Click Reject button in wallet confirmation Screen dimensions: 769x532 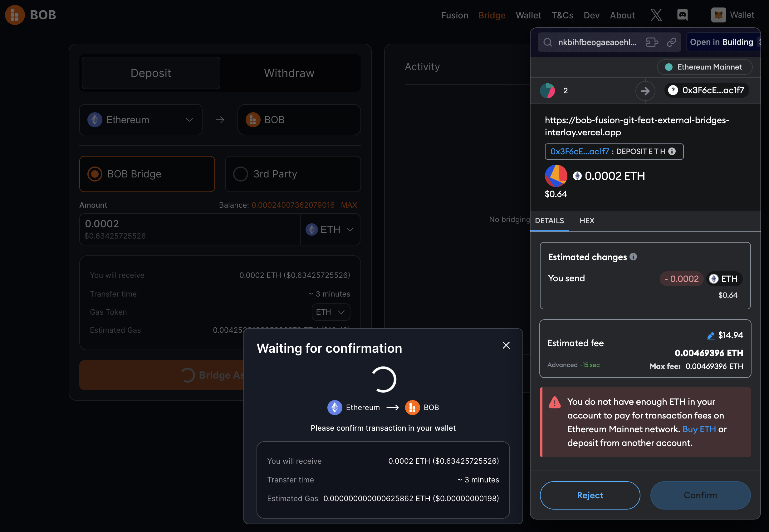590,495
